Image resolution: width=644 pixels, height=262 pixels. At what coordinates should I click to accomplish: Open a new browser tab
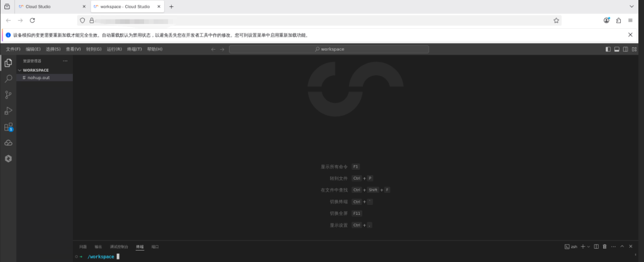(171, 6)
